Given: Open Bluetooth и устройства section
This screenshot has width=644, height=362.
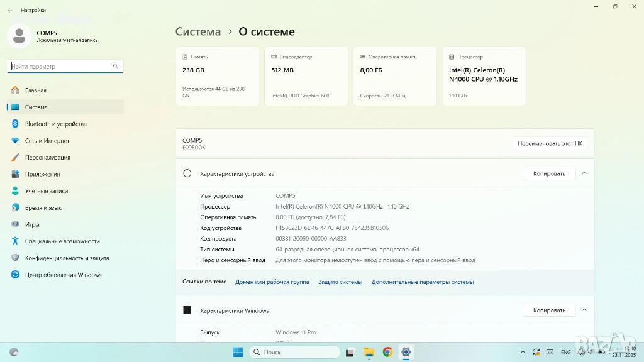Looking at the screenshot, I should click(x=55, y=124).
